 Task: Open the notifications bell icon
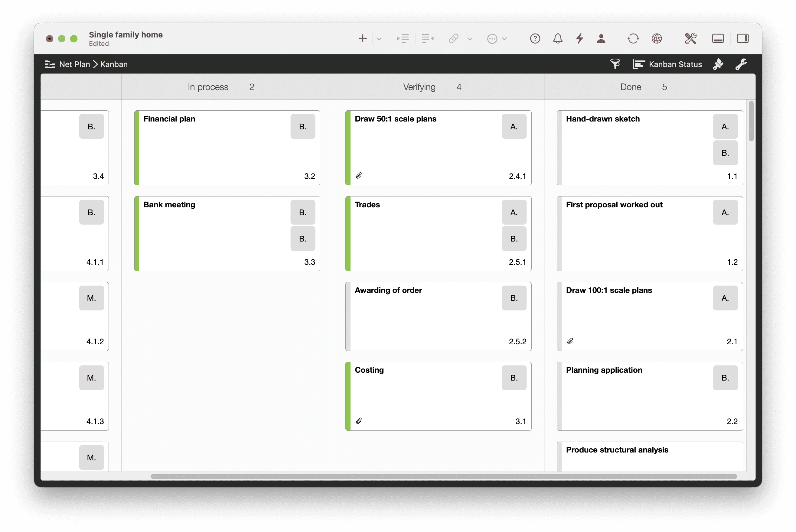tap(558, 38)
